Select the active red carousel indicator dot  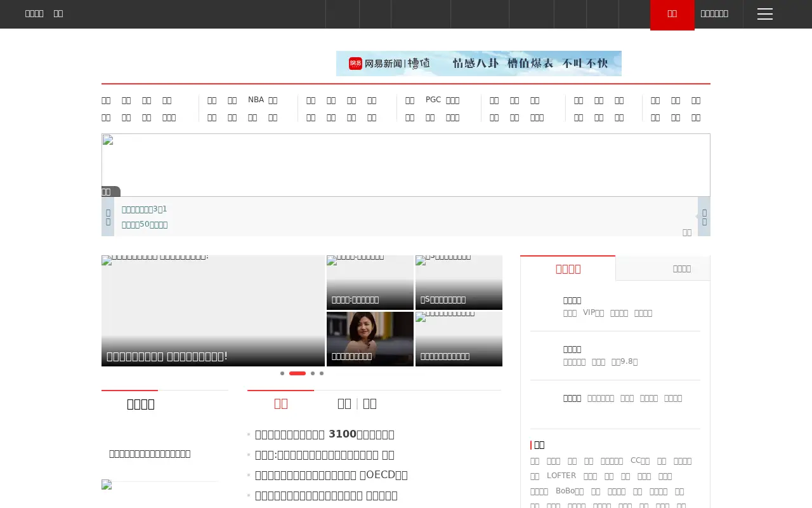[298, 373]
